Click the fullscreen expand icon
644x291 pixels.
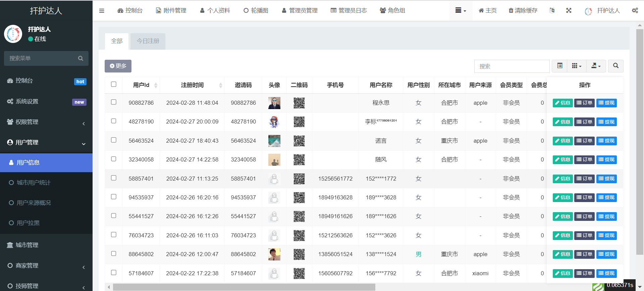click(569, 10)
